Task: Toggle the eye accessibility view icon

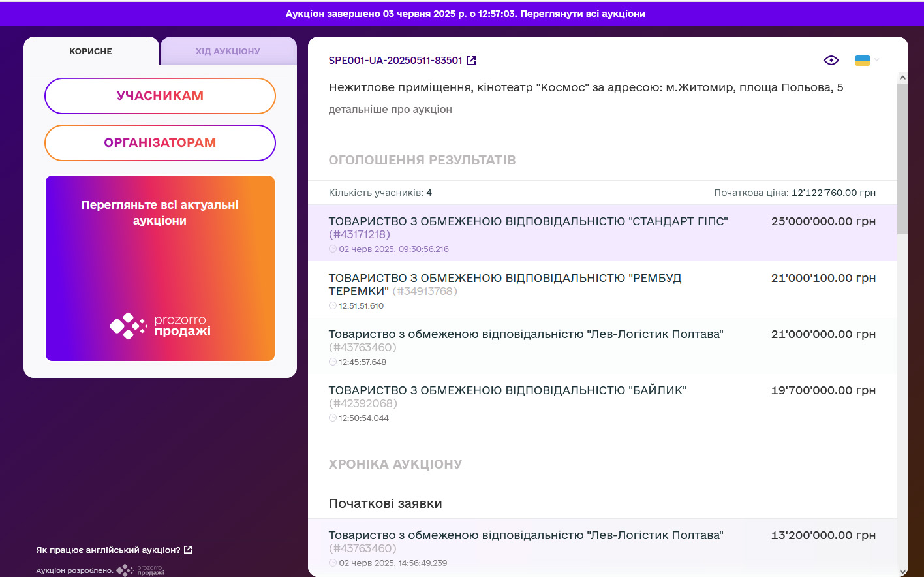Action: tap(831, 61)
